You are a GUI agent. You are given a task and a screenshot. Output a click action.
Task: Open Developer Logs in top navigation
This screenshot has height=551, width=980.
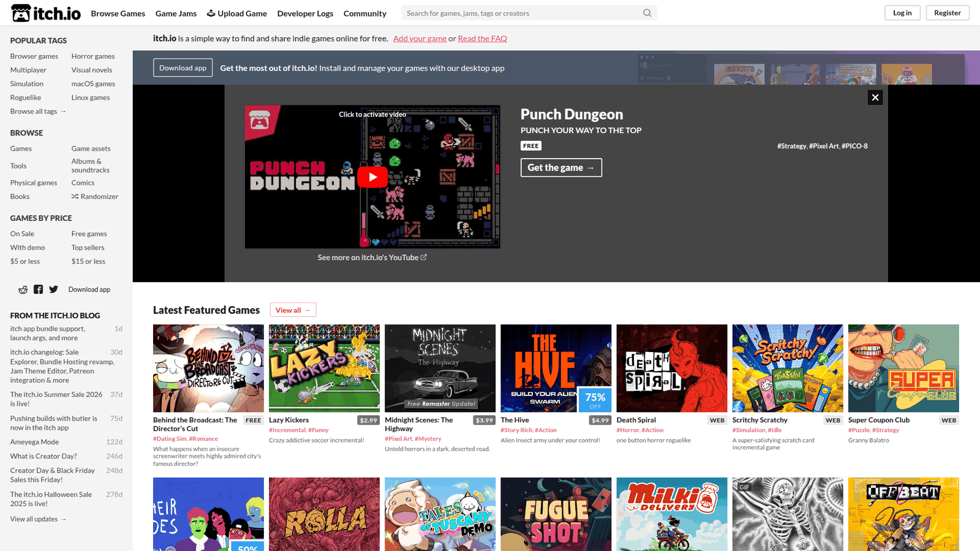coord(305,13)
